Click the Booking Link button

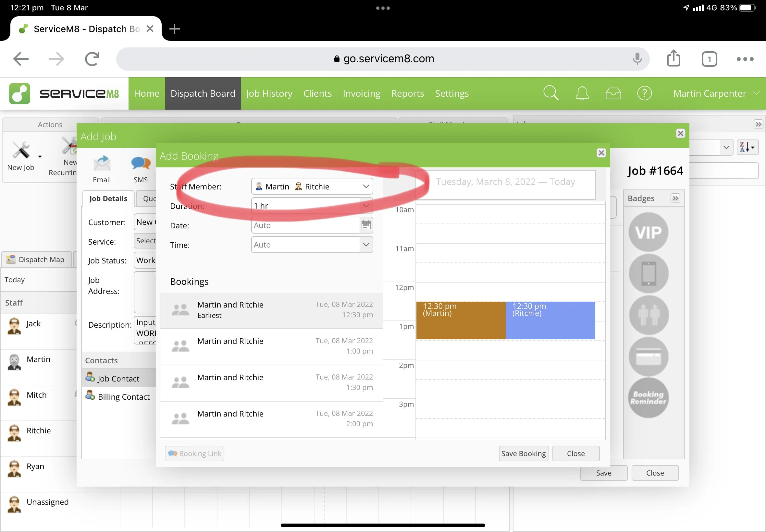(x=194, y=453)
